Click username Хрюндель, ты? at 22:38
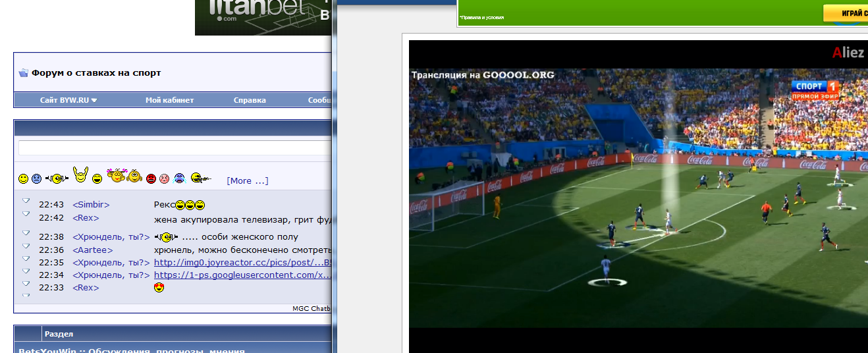The image size is (868, 353). click(111, 237)
